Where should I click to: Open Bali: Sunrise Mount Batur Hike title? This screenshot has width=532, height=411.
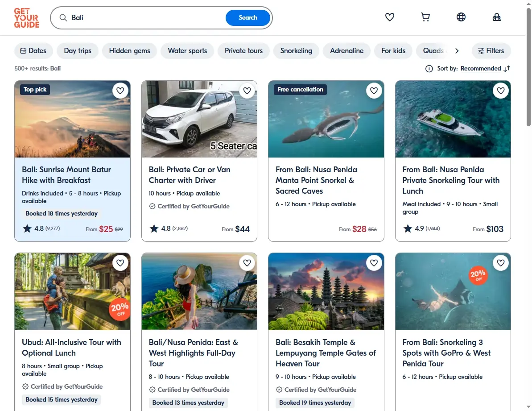[x=66, y=175]
